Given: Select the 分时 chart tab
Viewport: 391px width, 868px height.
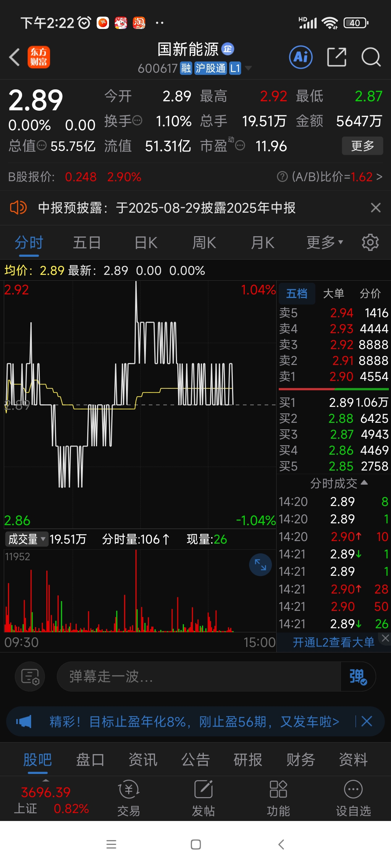Looking at the screenshot, I should [29, 243].
